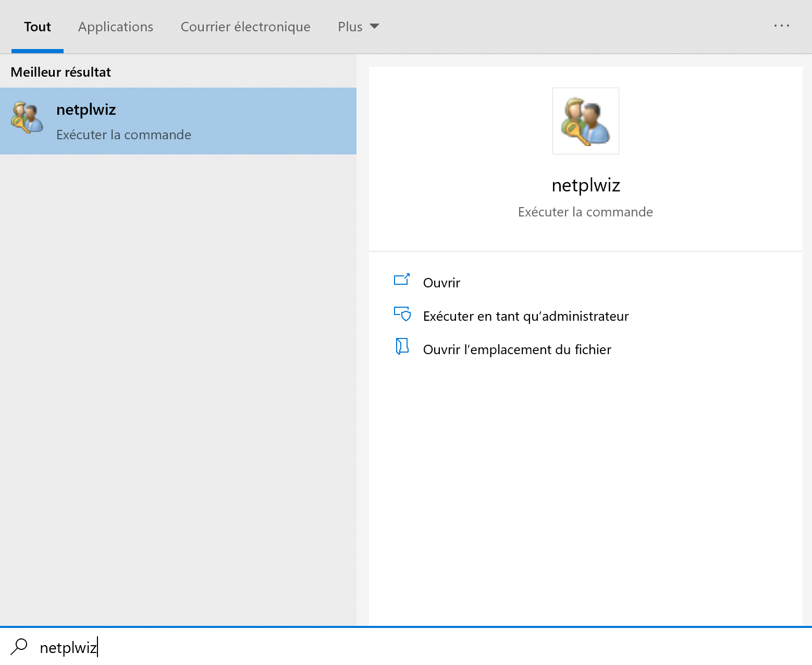812x665 pixels.
Task: Click the netplwiz title in preview pane
Action: [585, 185]
